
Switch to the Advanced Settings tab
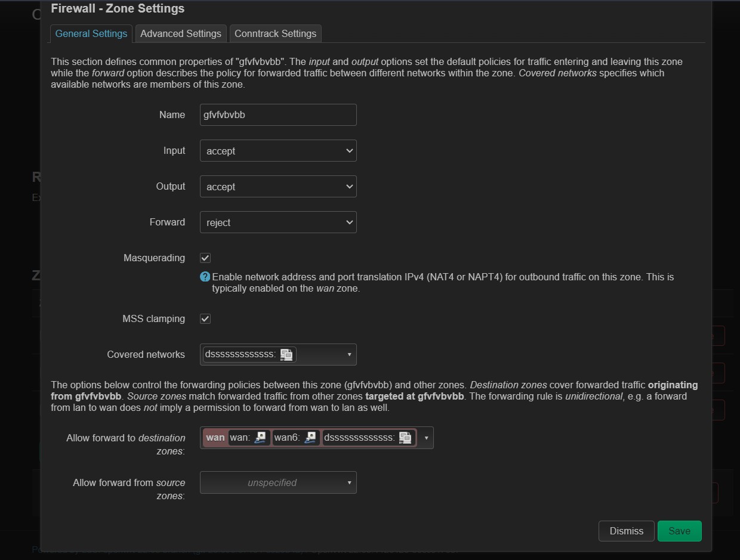pyautogui.click(x=180, y=33)
